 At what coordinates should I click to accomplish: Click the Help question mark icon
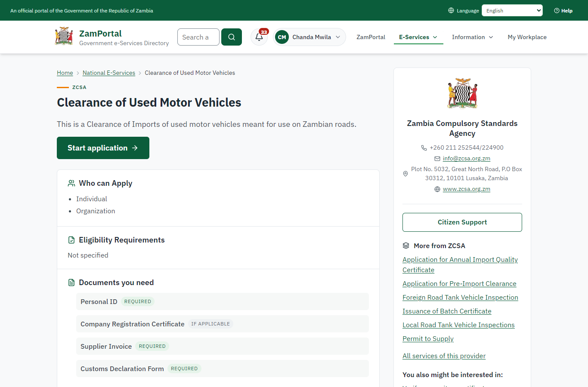pyautogui.click(x=557, y=10)
